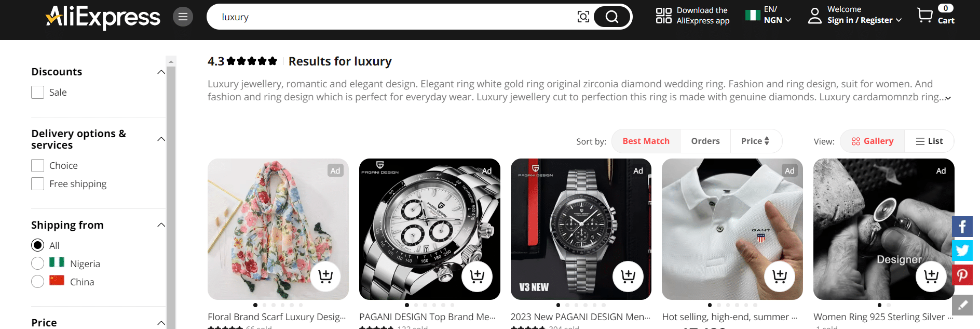The width and height of the screenshot is (980, 329).
Task: Select Nigeria as shipping origin
Action: point(37,264)
